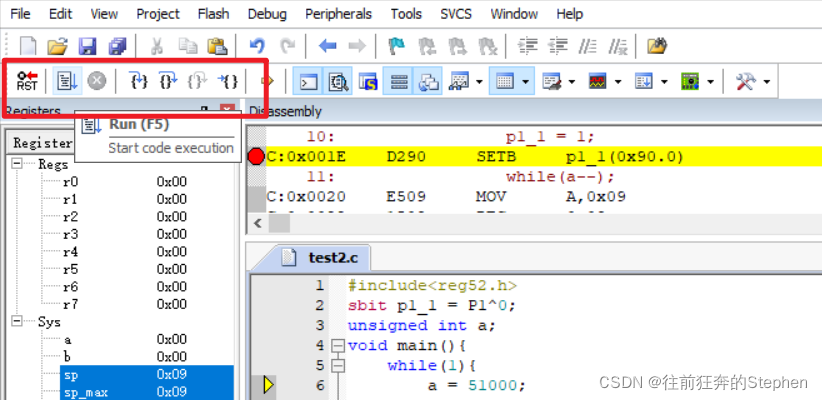Open the Trace windows icon
Viewport: 822px width, 400px height.
643,81
